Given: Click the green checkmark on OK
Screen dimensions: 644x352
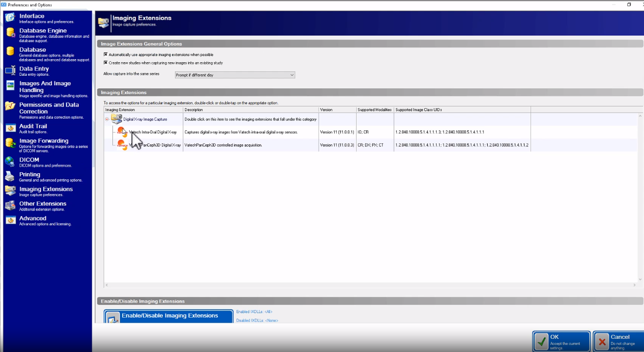Looking at the screenshot, I should tap(542, 341).
